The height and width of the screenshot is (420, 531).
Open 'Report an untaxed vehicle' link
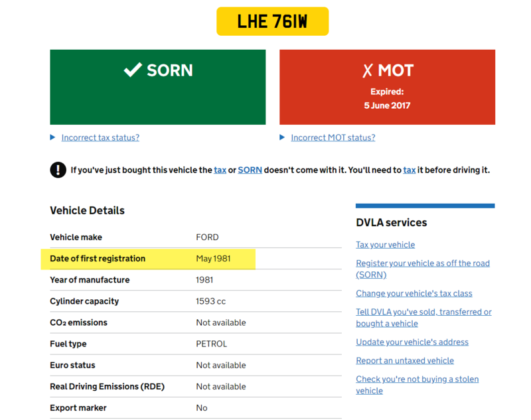(x=404, y=361)
